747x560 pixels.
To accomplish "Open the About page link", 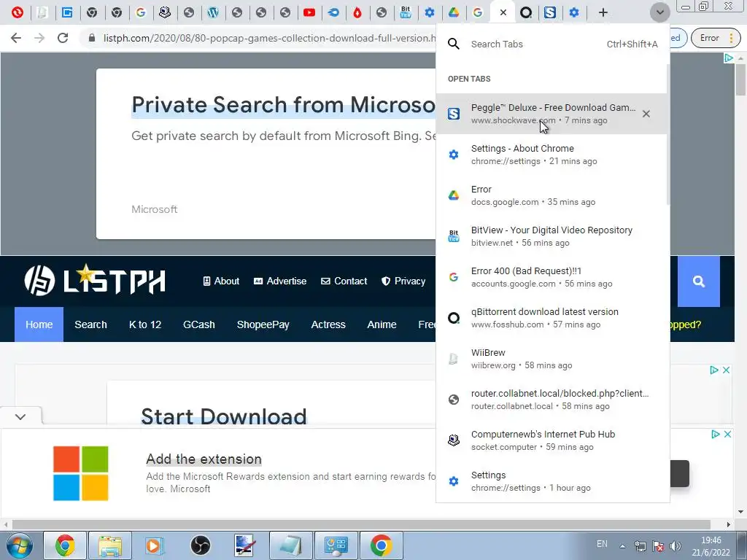I will tap(221, 281).
